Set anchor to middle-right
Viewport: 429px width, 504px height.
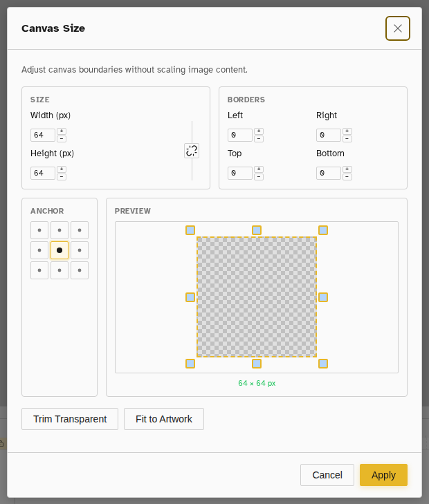click(x=80, y=250)
